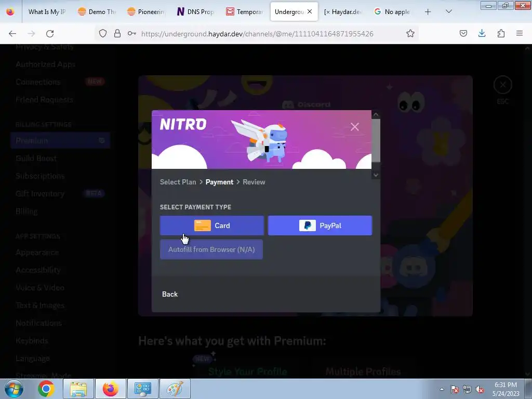Open Authorized Apps settings
The image size is (532, 399).
tap(46, 64)
